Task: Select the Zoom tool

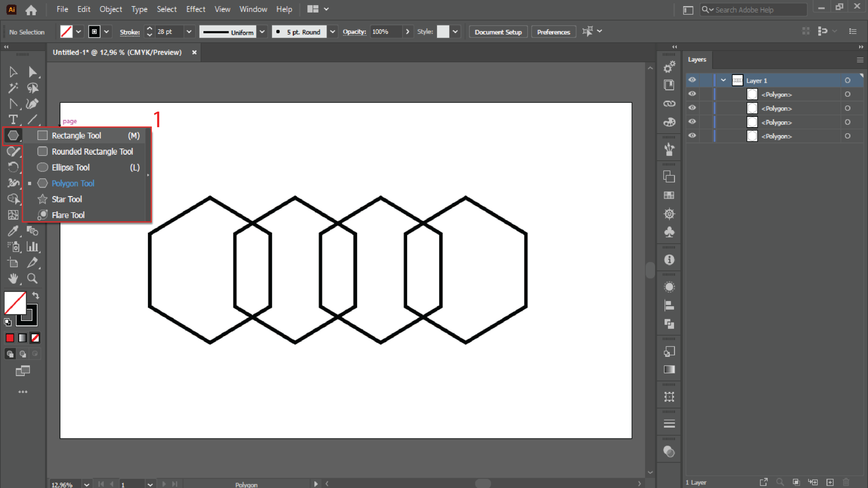Action: pyautogui.click(x=33, y=278)
